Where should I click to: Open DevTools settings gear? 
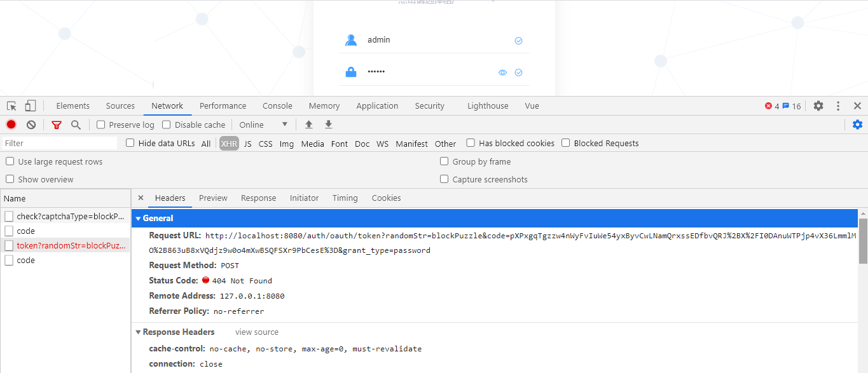818,105
